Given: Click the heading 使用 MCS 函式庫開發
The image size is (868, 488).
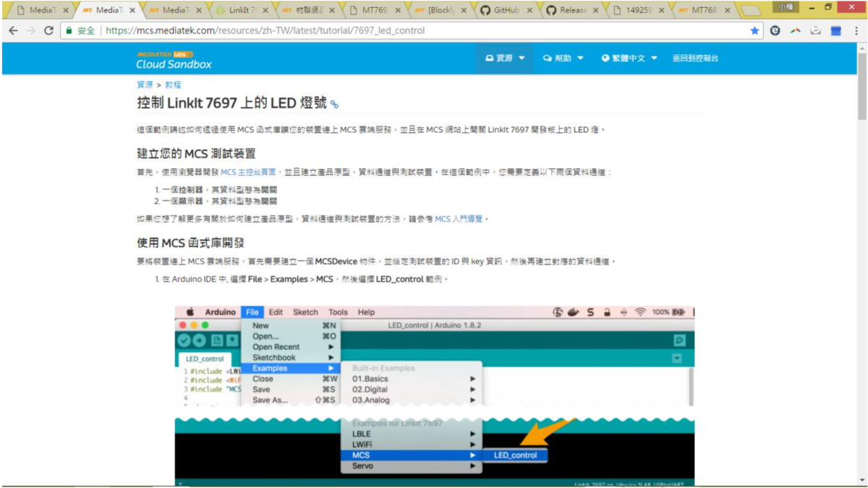Looking at the screenshot, I should (x=190, y=242).
